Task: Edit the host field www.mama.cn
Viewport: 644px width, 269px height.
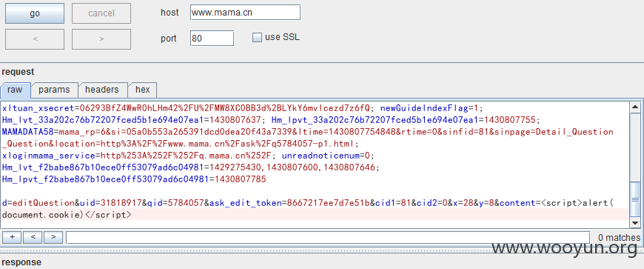Action: point(245,13)
